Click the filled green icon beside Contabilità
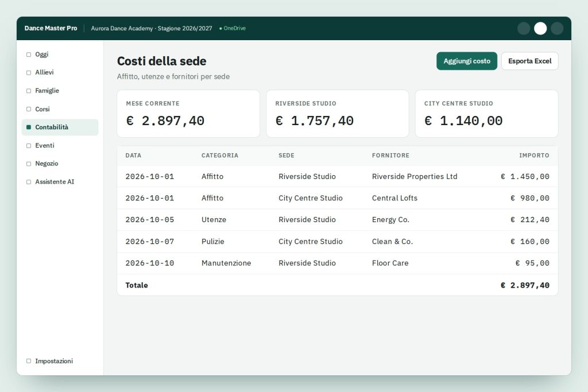 (x=29, y=127)
